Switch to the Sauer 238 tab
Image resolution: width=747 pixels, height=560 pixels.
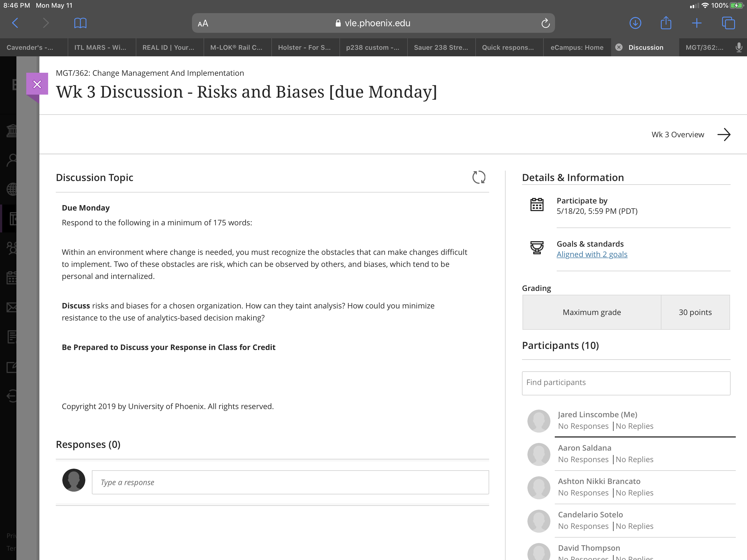tap(441, 47)
